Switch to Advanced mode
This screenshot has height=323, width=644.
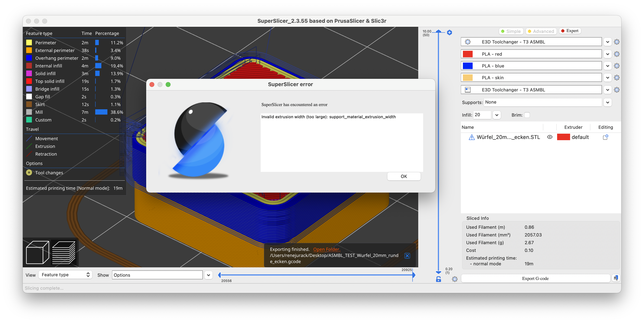coord(541,31)
